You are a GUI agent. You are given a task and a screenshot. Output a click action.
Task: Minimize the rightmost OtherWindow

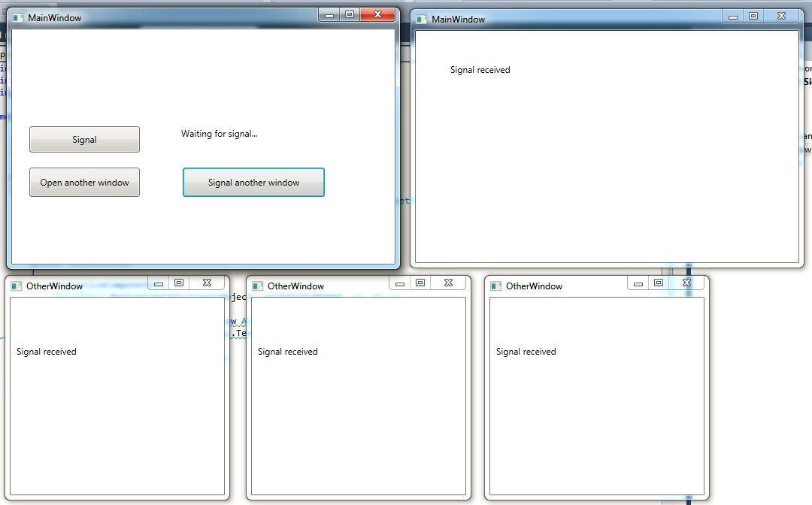[638, 282]
